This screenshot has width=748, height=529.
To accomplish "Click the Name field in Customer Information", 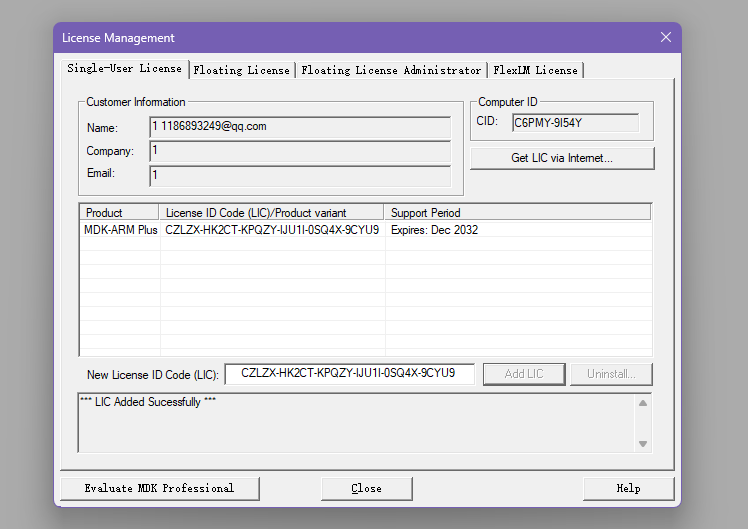I will (x=300, y=127).
